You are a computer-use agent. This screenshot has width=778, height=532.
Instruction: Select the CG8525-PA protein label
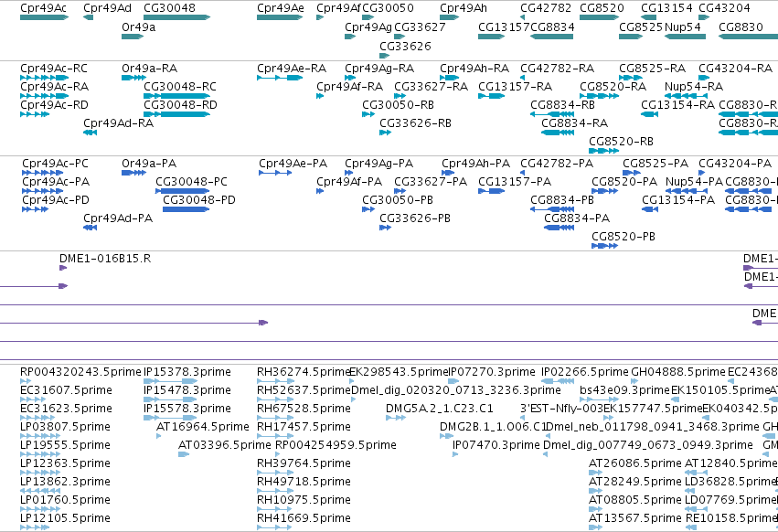coord(655,164)
